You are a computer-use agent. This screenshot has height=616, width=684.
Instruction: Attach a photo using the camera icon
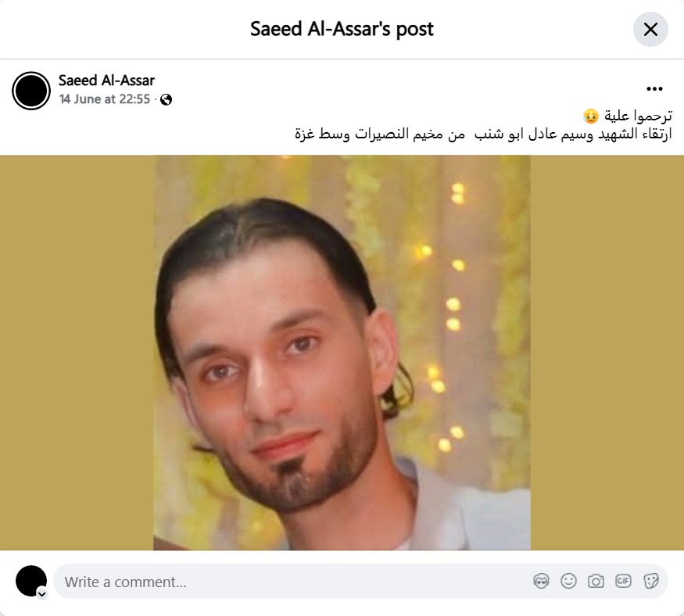click(x=596, y=581)
